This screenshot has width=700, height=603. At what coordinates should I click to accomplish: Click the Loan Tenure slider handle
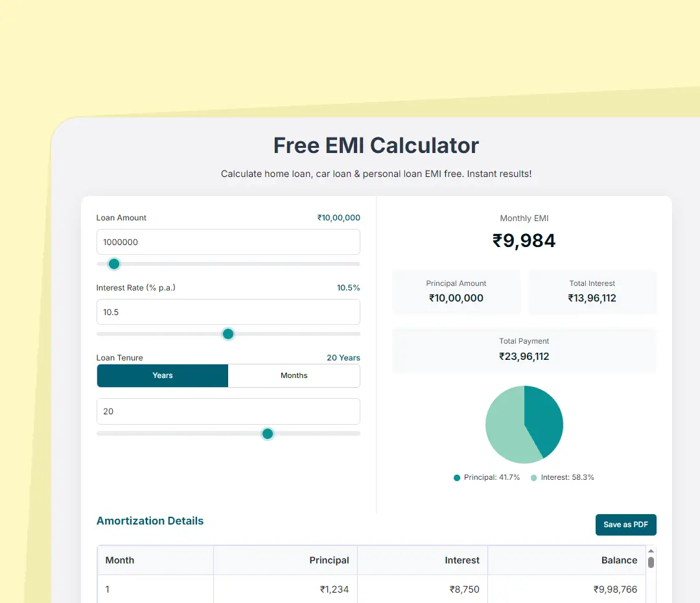click(x=267, y=434)
